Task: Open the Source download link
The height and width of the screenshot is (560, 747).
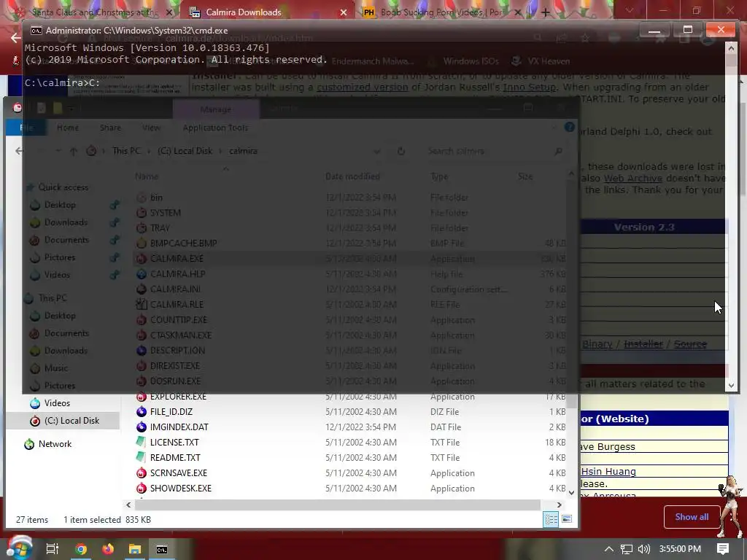Action: tap(690, 344)
